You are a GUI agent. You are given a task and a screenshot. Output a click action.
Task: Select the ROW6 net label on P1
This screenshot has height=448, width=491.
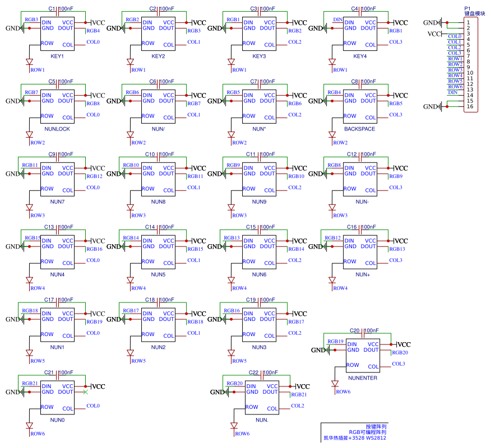coord(455,86)
